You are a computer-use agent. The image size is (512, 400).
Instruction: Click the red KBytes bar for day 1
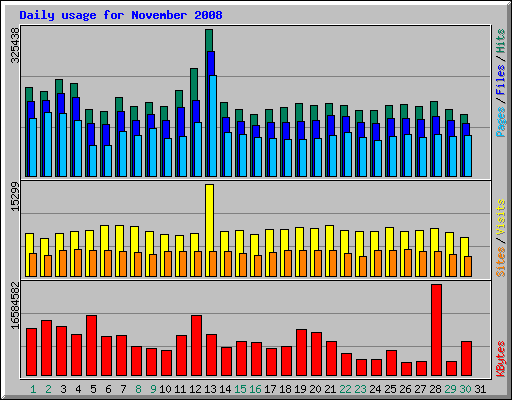pyautogui.click(x=31, y=352)
